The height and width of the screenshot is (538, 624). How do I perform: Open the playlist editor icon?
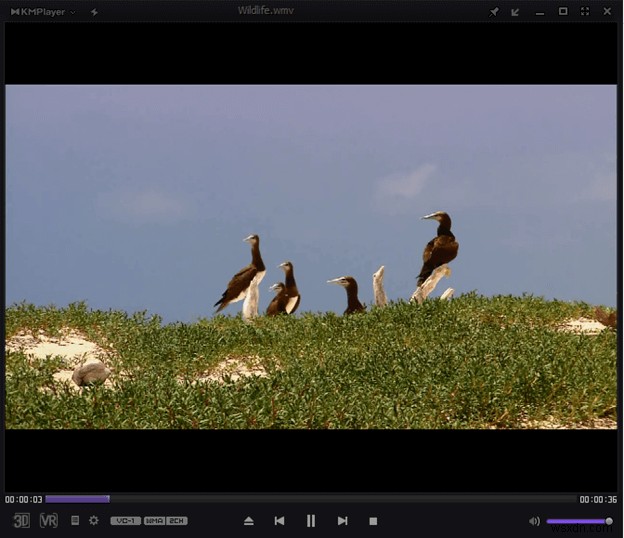click(75, 520)
